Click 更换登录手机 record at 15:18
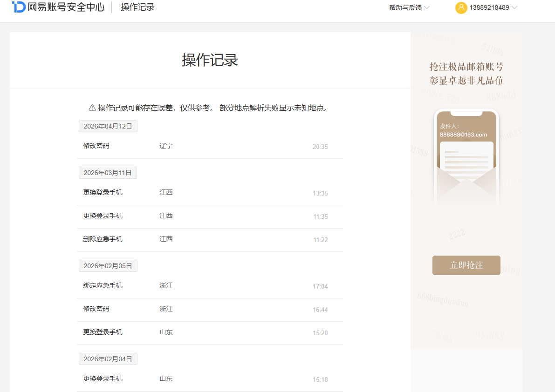Image resolution: width=555 pixels, height=392 pixels. [103, 379]
